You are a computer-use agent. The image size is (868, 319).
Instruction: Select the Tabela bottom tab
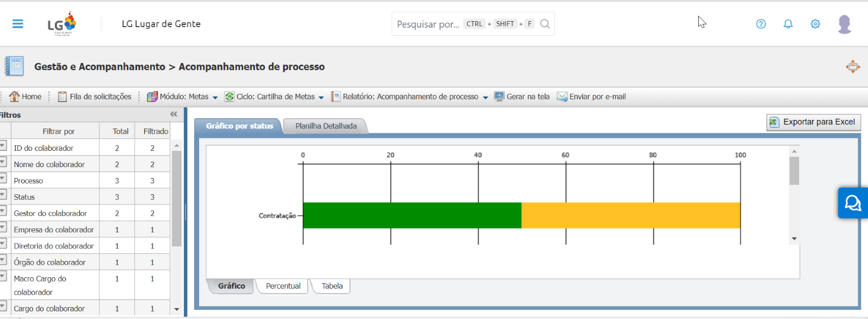[332, 286]
